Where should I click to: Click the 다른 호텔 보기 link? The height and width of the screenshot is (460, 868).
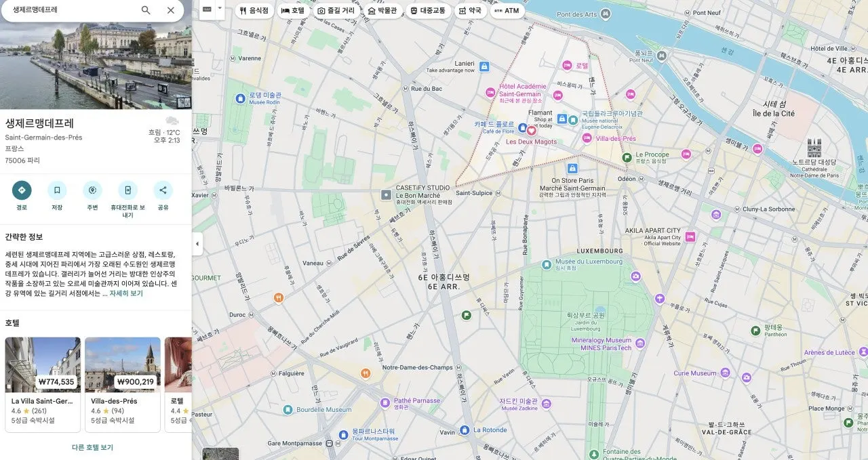pos(92,448)
